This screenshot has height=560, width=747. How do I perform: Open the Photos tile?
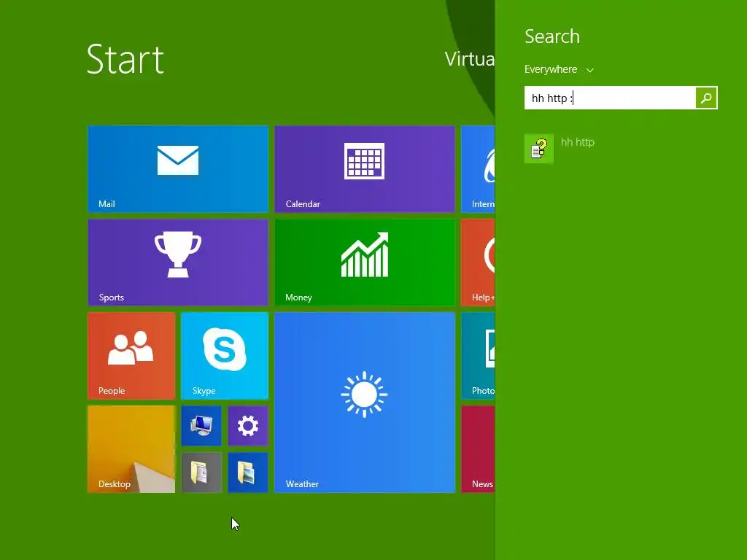point(479,356)
